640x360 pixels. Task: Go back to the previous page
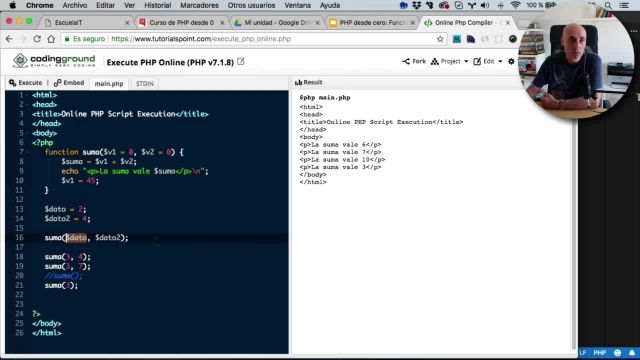[9, 39]
